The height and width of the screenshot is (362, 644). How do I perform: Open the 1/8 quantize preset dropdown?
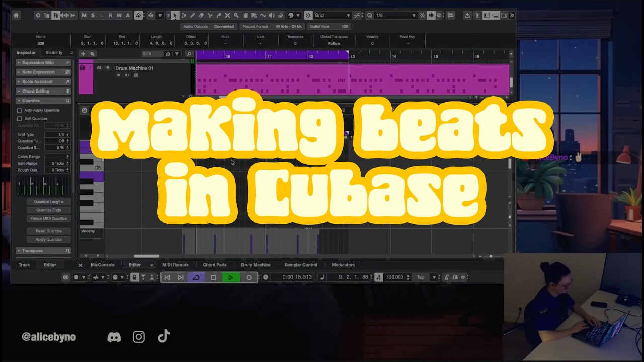[395, 15]
